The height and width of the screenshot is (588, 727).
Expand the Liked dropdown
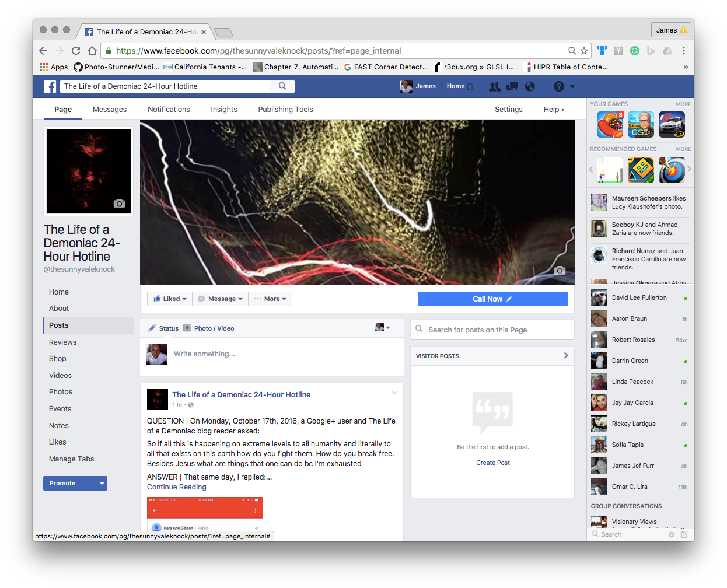170,299
